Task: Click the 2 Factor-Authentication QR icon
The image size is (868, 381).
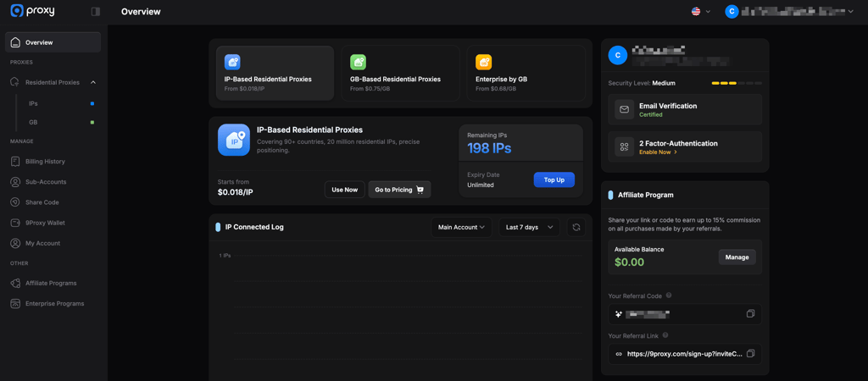Action: point(625,146)
